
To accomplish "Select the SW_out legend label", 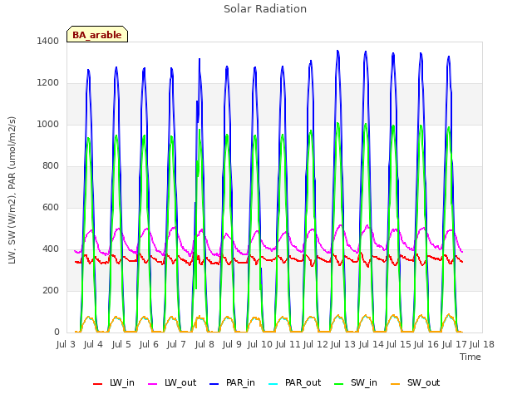I will click(x=423, y=382).
